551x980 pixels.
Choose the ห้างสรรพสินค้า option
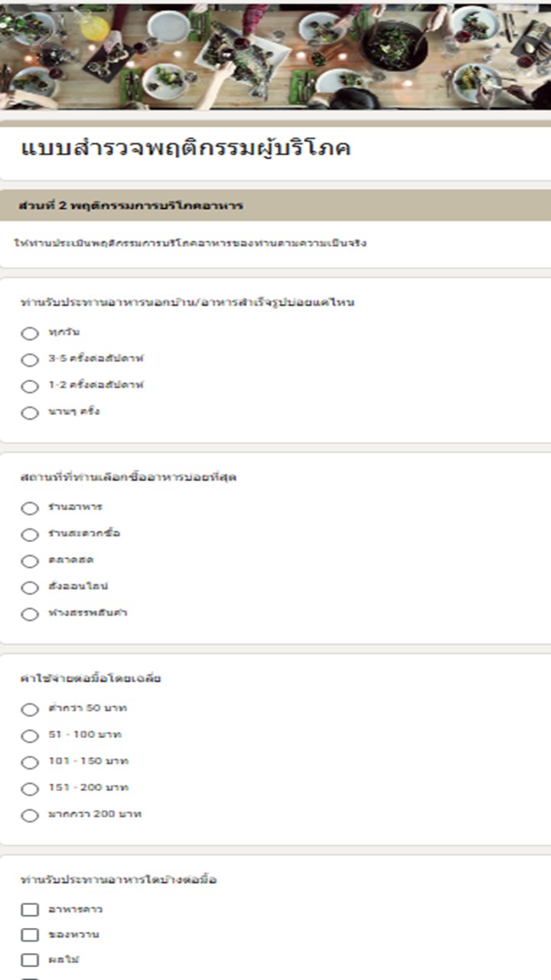(x=30, y=614)
